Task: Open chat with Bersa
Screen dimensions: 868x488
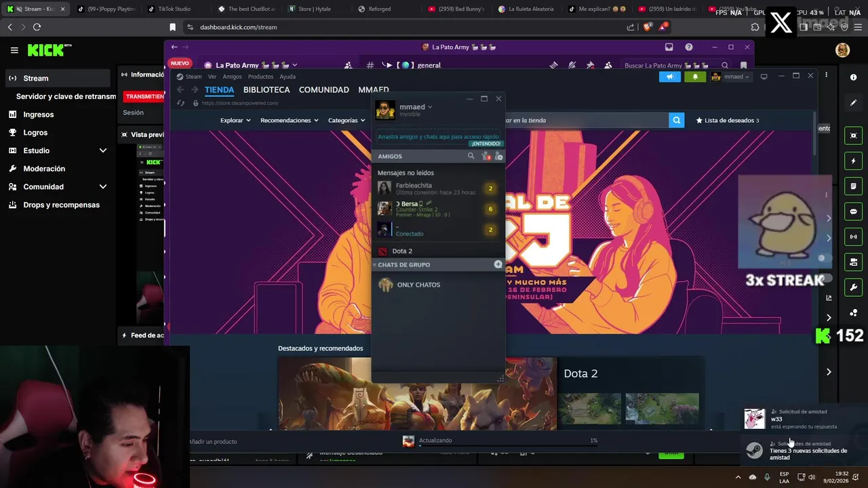Action: [x=438, y=209]
